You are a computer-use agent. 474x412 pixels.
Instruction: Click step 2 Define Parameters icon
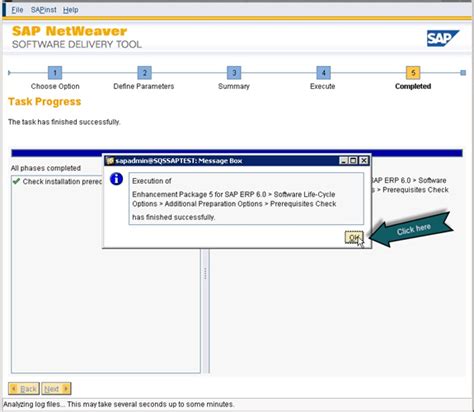point(145,73)
